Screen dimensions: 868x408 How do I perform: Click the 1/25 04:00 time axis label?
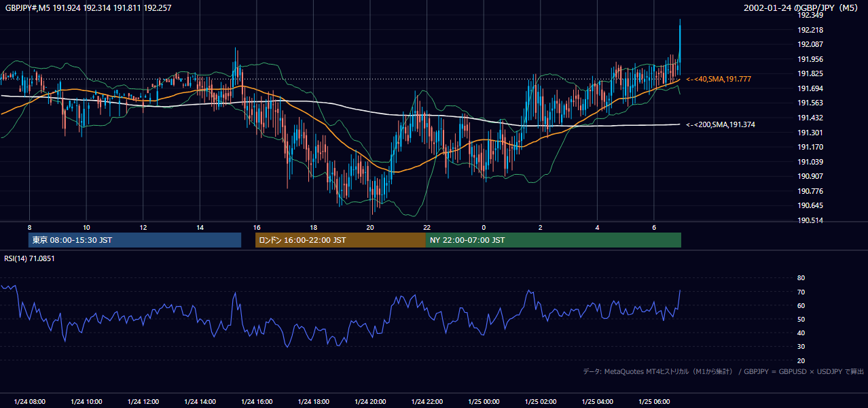point(597,402)
